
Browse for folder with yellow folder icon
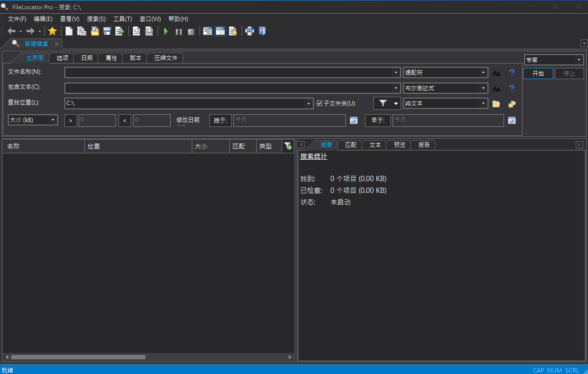[496, 104]
